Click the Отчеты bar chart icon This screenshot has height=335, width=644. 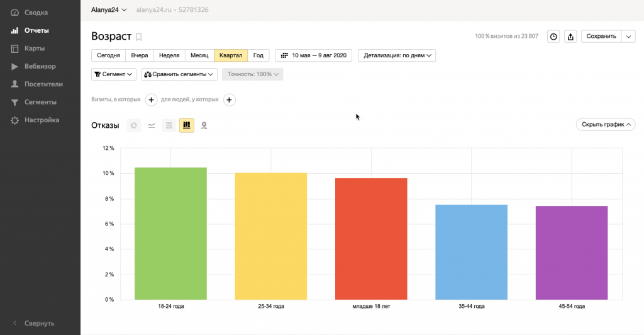tap(14, 30)
